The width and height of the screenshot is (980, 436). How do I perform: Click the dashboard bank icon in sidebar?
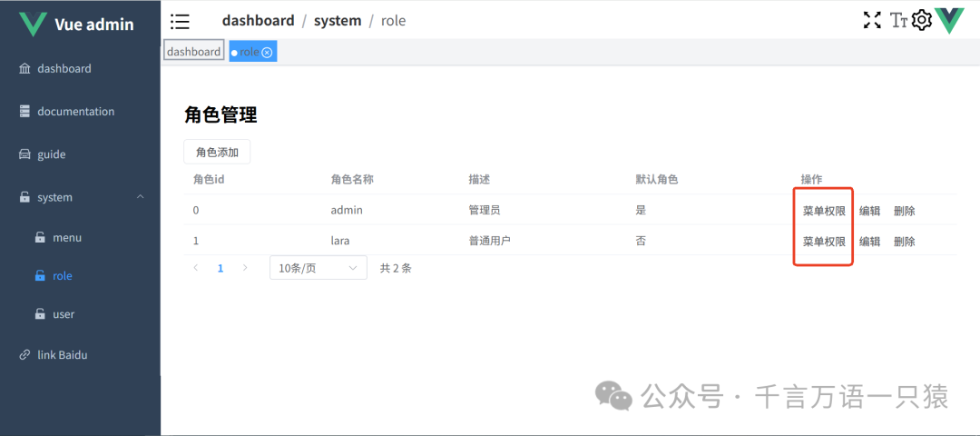point(24,69)
